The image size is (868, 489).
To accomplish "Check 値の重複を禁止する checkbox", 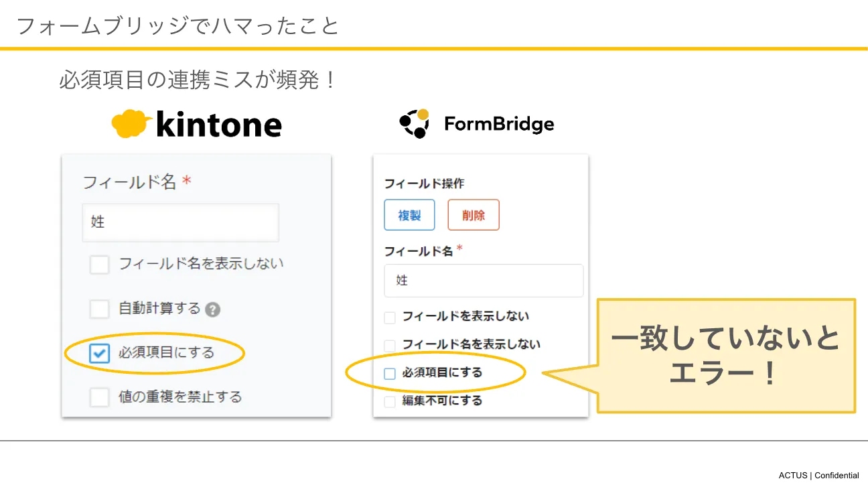I will [99, 397].
